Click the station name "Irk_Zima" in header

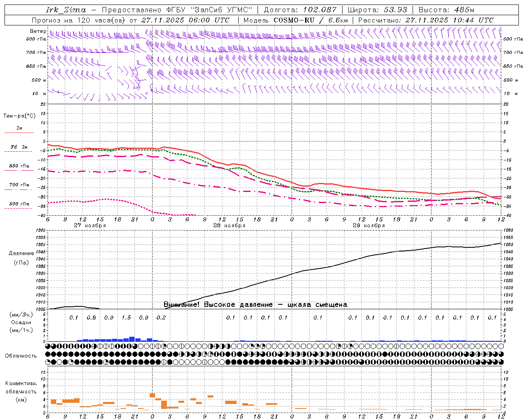point(66,10)
